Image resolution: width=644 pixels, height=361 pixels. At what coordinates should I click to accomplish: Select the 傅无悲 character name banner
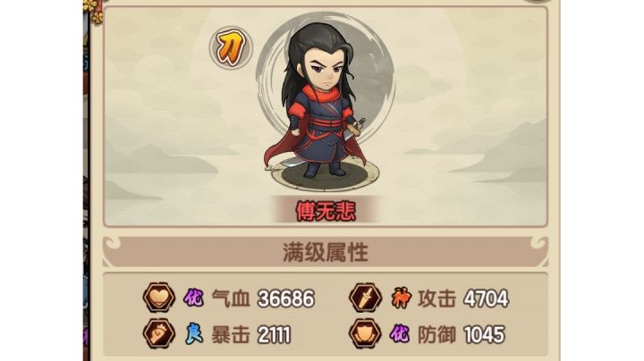click(326, 211)
